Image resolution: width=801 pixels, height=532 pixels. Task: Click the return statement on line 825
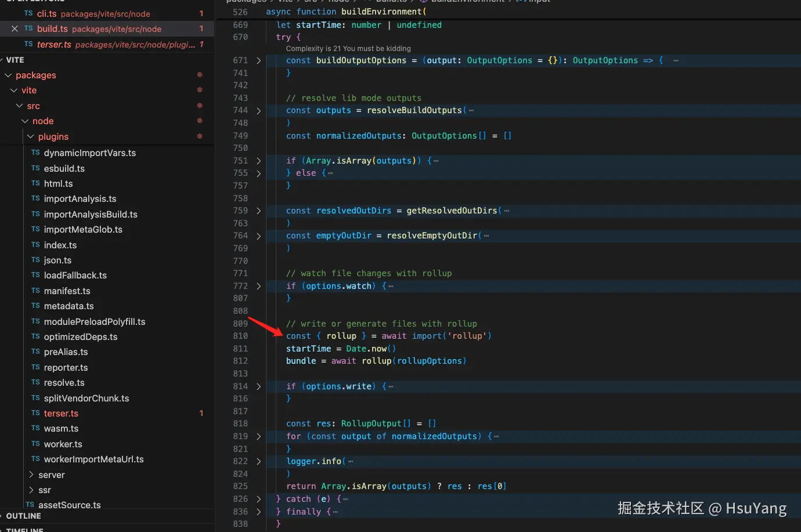click(x=396, y=486)
